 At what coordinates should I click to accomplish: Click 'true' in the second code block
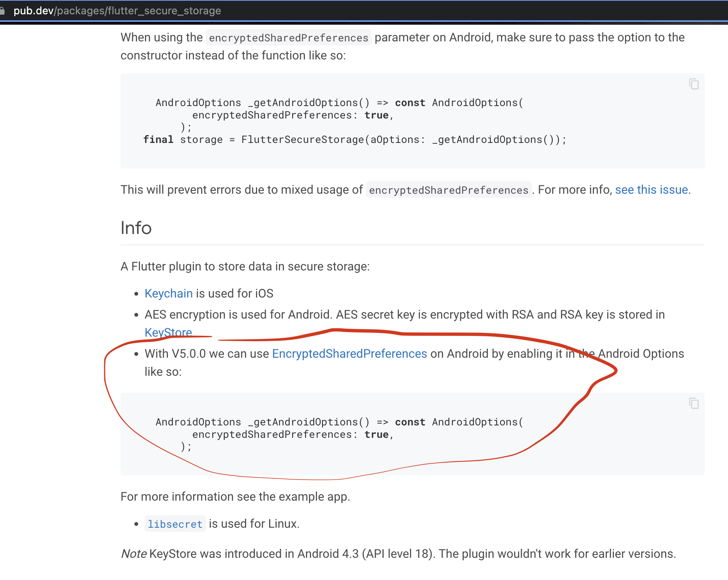coord(376,434)
